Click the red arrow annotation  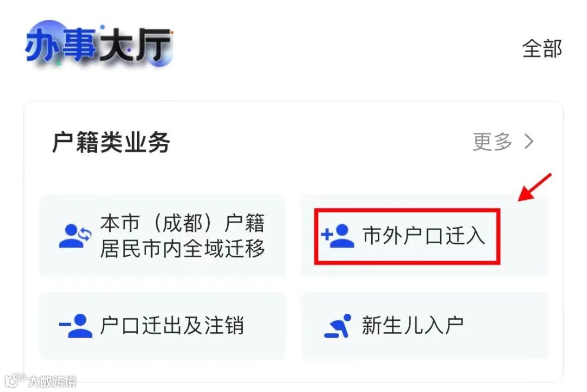[x=535, y=187]
